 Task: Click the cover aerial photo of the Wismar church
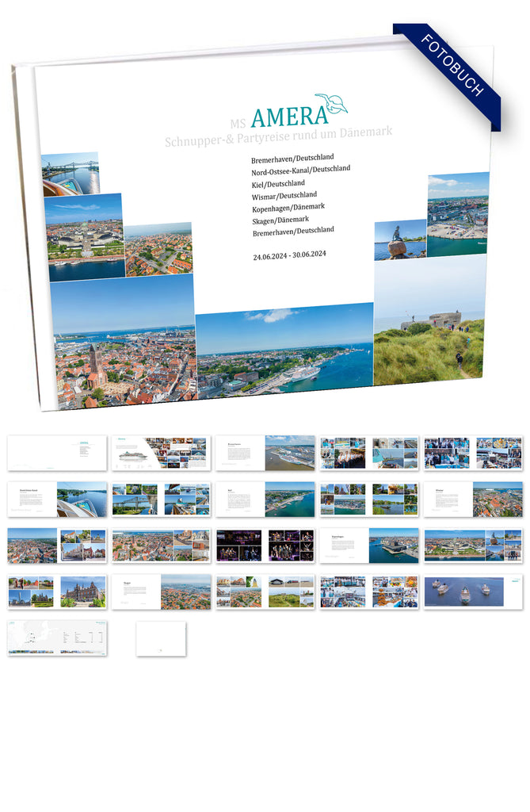pos(124,342)
